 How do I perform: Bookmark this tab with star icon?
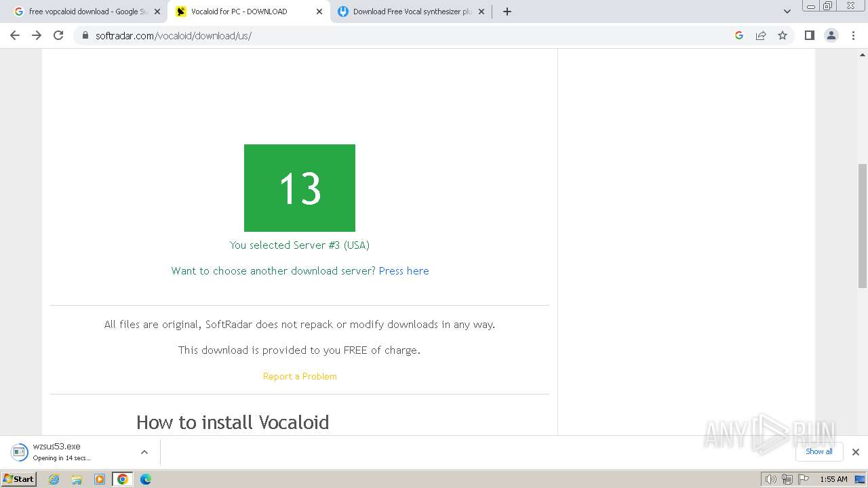click(x=783, y=35)
